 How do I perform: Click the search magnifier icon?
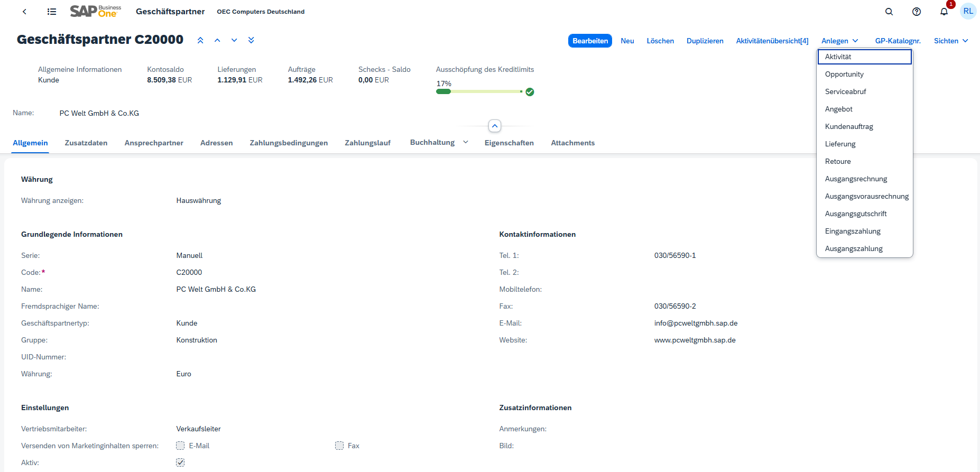point(889,12)
